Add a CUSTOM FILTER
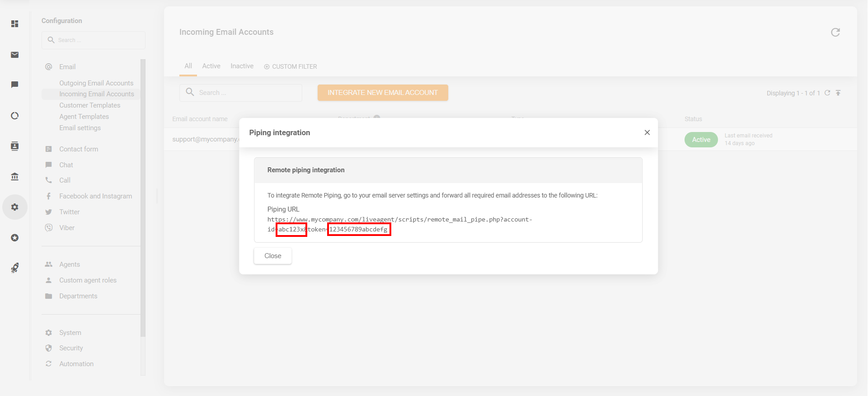This screenshot has width=868, height=396. click(x=291, y=66)
